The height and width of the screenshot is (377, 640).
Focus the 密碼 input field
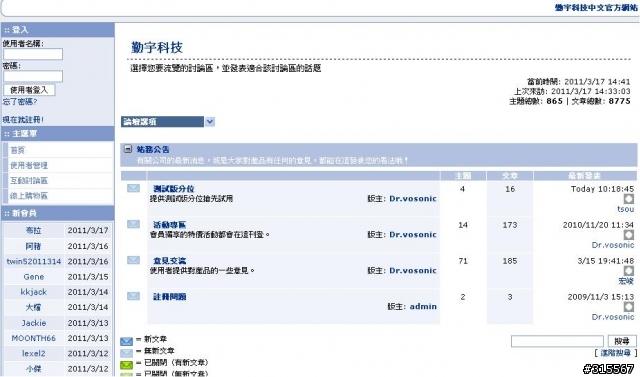coord(33,76)
